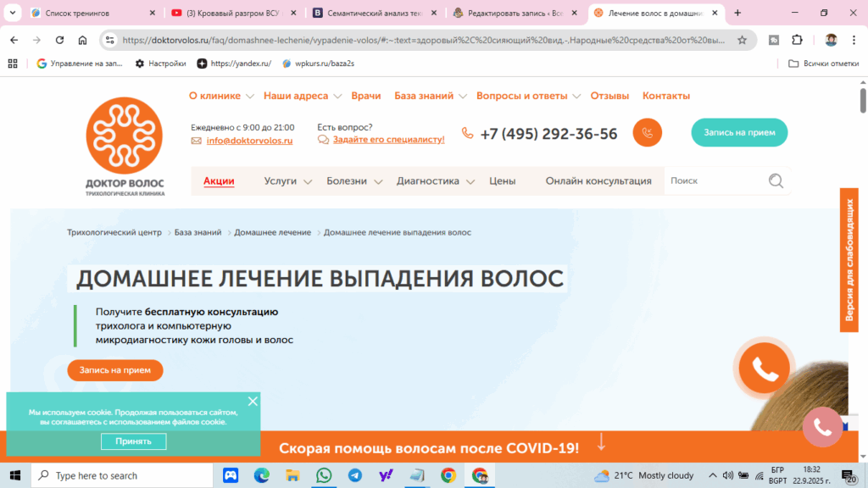Open the Врачи menu item

[366, 96]
